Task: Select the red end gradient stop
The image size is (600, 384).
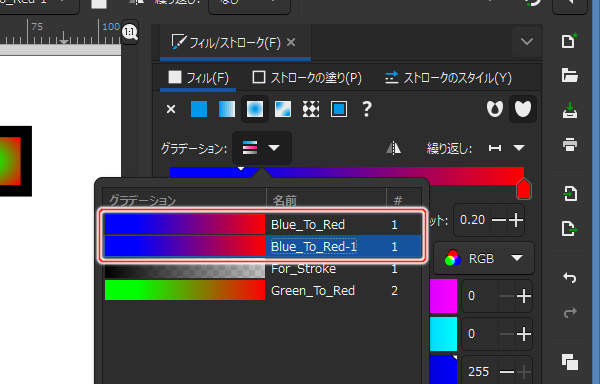Action: coord(523,188)
